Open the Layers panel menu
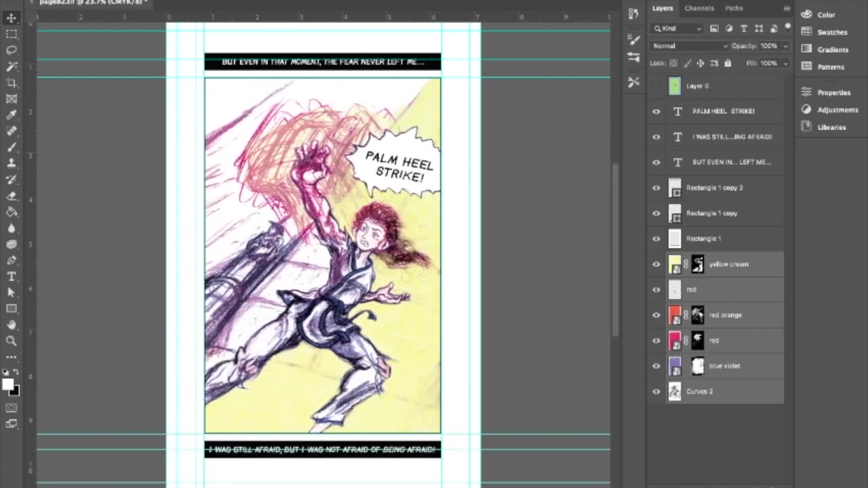The width and height of the screenshot is (868, 488). [787, 9]
